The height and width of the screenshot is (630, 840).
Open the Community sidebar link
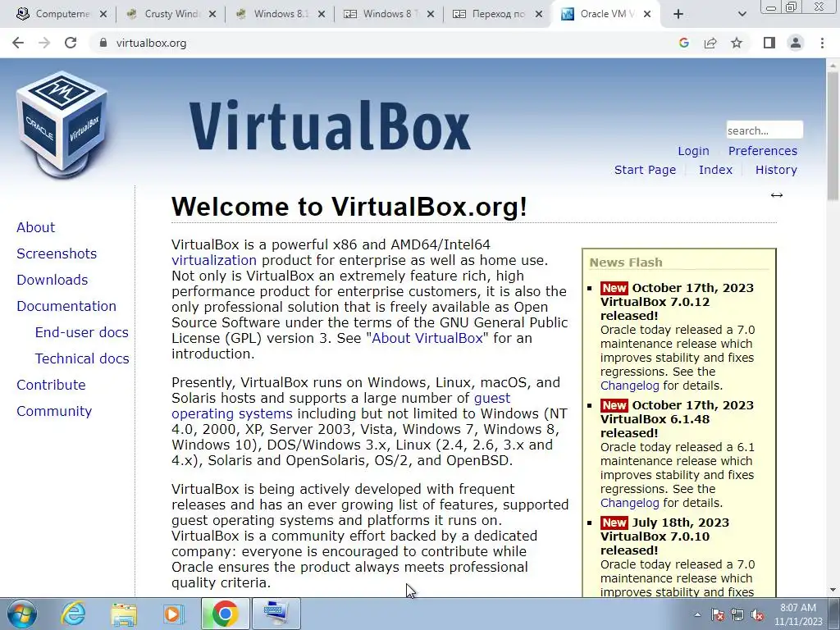[54, 411]
